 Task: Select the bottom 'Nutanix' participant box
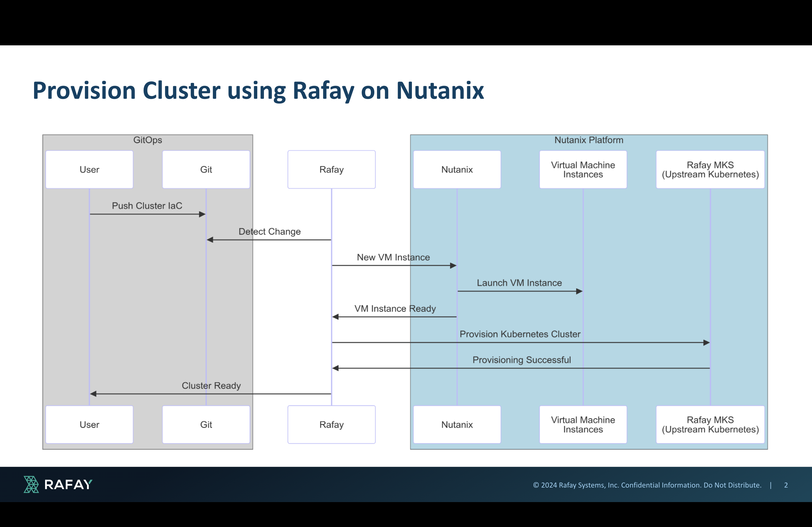pyautogui.click(x=457, y=424)
